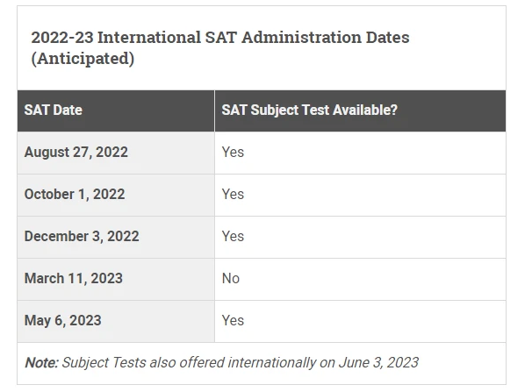Viewport: 532px width, 392px height.
Task: Select the May 6, 2023 date cell
Action: pyautogui.click(x=63, y=320)
